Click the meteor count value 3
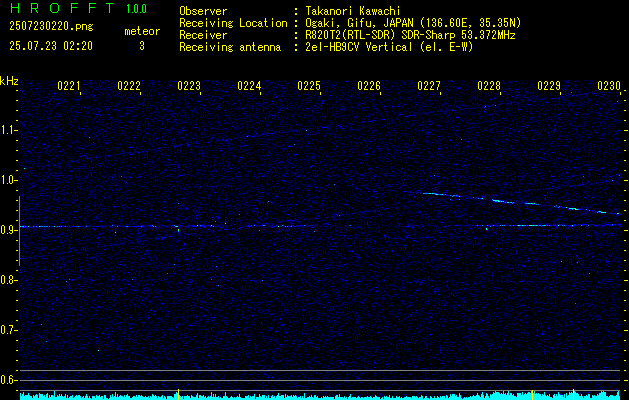Image resolution: width=629 pixels, height=400 pixels. point(142,46)
